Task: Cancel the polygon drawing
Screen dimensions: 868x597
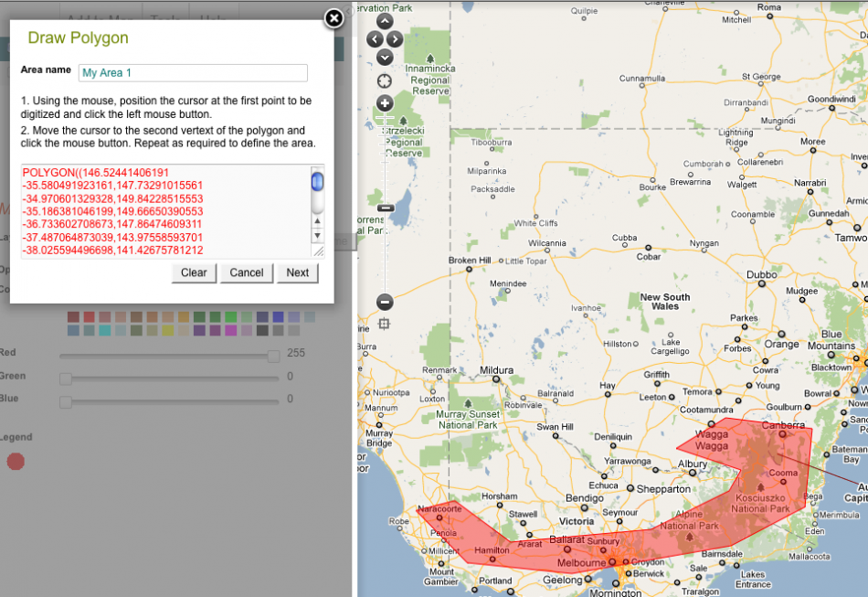Action: coord(246,272)
